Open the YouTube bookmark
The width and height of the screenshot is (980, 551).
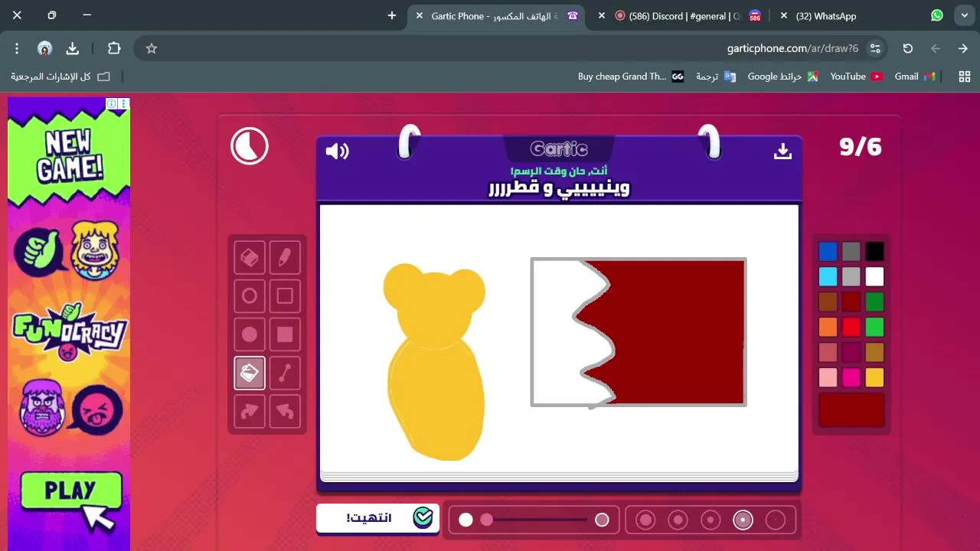coord(856,77)
